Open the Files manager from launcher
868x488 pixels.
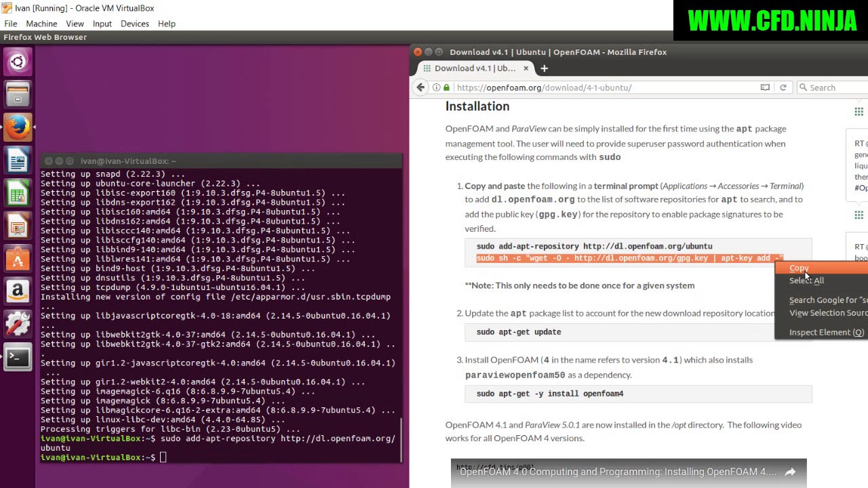(18, 94)
